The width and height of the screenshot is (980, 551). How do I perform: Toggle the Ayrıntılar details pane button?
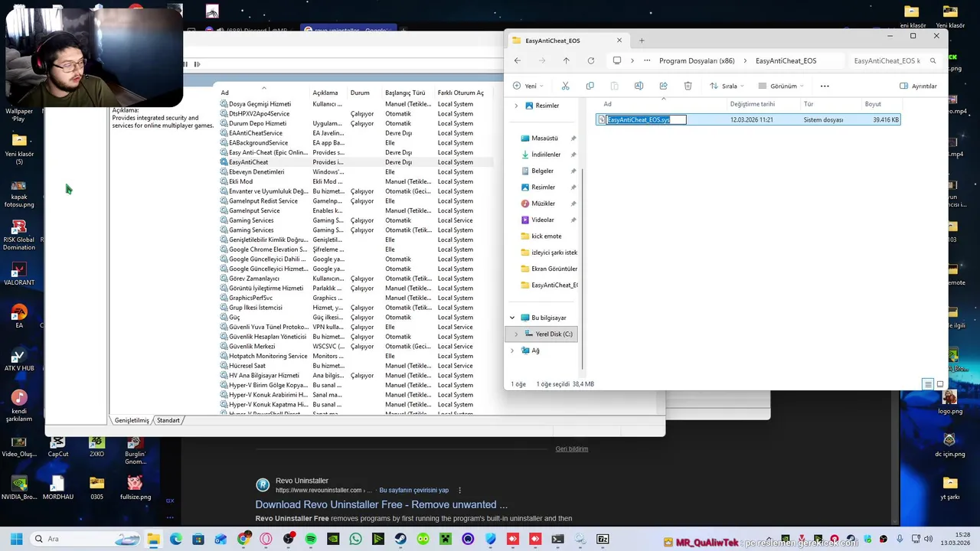pos(918,86)
